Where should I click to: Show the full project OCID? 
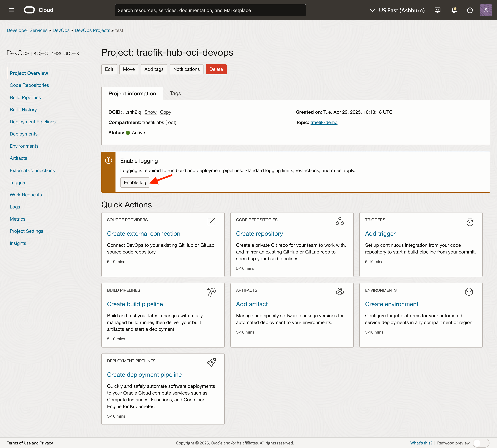(150, 112)
